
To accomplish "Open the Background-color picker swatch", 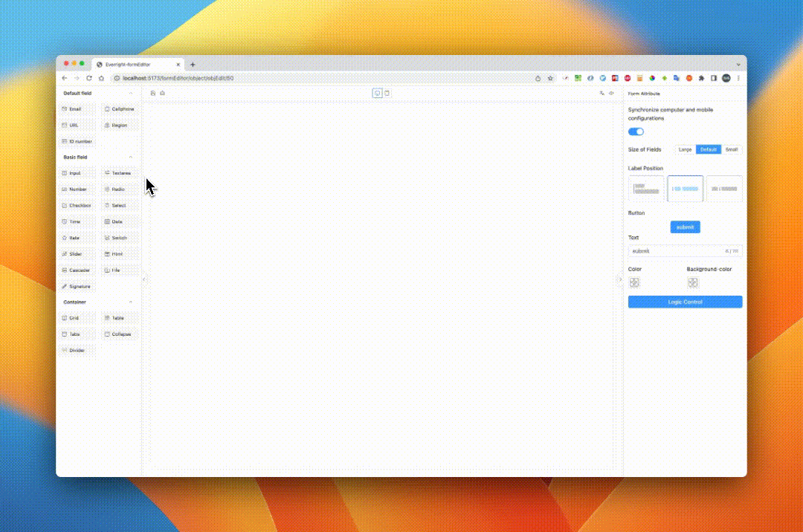I will [x=693, y=282].
